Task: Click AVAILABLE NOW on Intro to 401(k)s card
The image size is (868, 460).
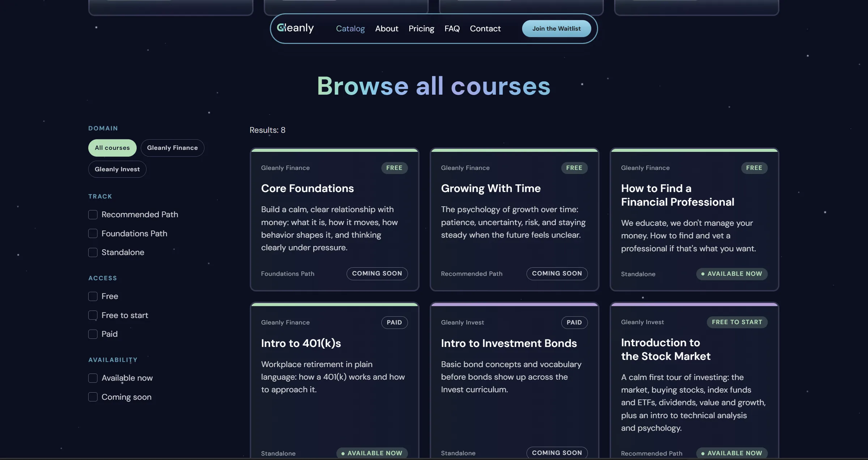Action: (372, 453)
